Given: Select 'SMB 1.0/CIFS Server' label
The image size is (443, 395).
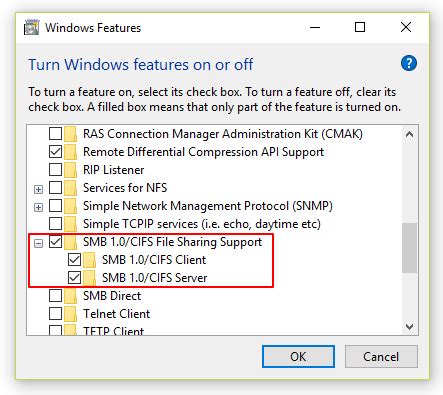Looking at the screenshot, I should (155, 278).
